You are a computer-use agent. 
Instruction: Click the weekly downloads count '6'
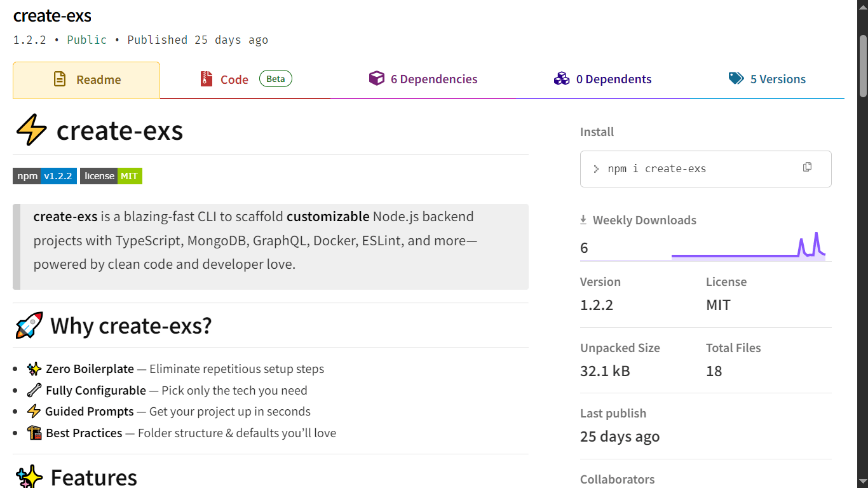point(584,248)
